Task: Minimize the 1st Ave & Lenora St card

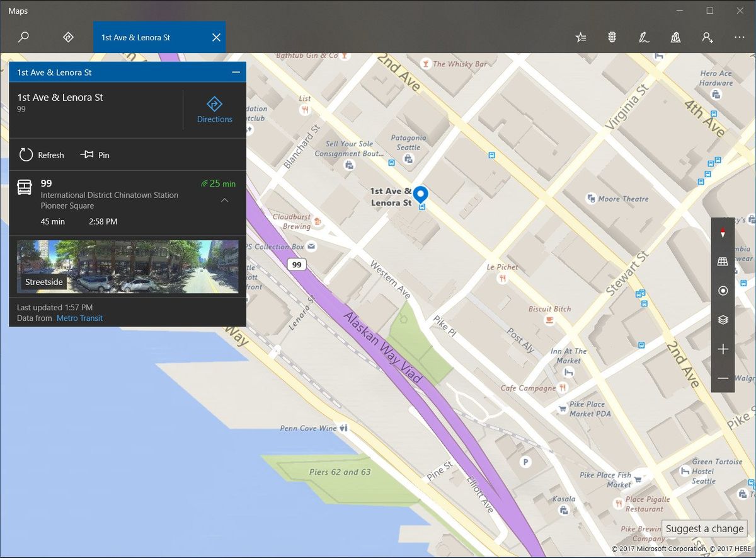Action: pyautogui.click(x=236, y=72)
